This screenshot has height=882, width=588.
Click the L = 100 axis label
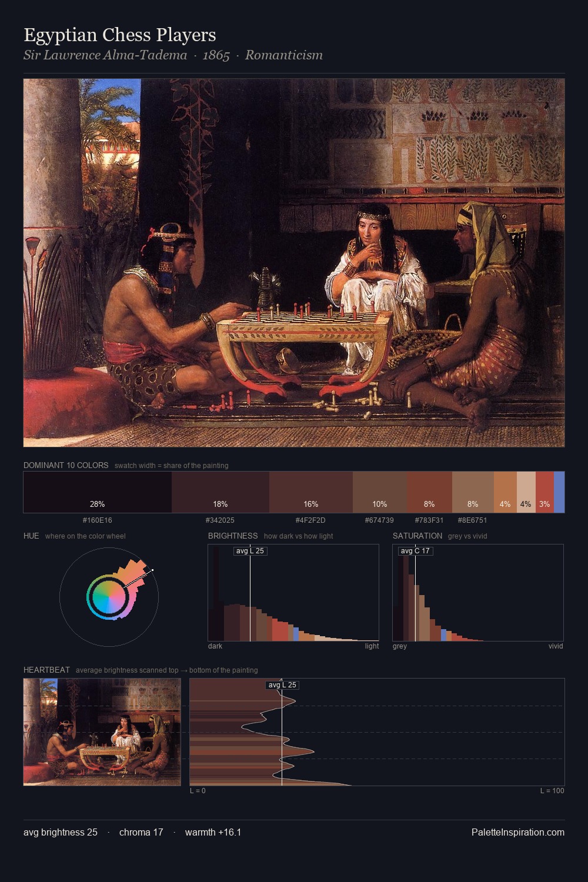(x=552, y=791)
